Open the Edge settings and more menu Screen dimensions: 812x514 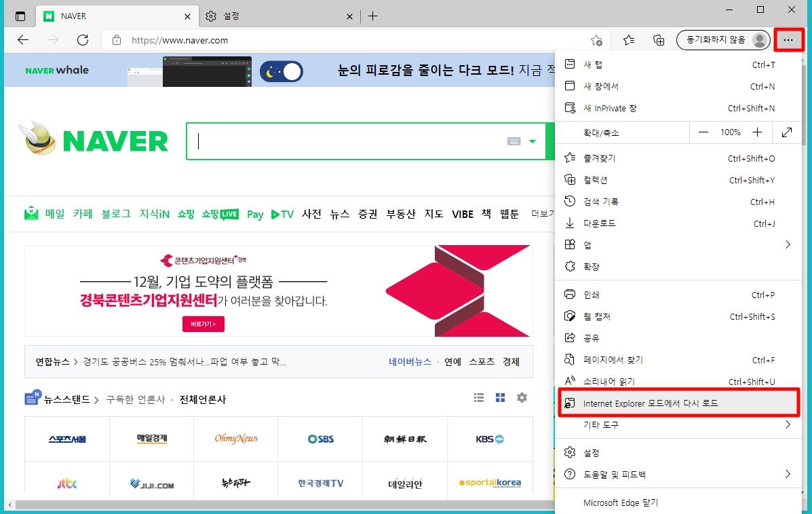(x=788, y=40)
